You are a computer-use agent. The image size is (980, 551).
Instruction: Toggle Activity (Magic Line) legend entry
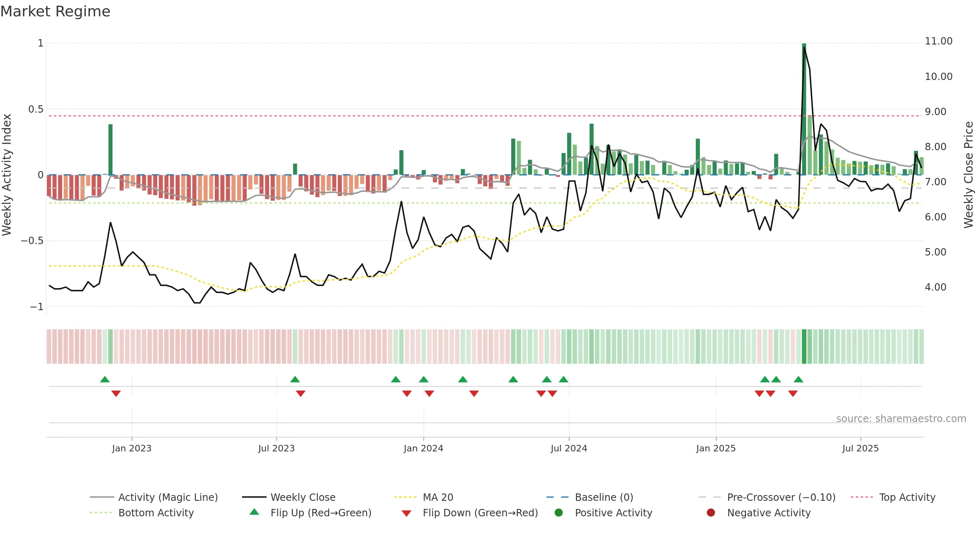(x=154, y=497)
